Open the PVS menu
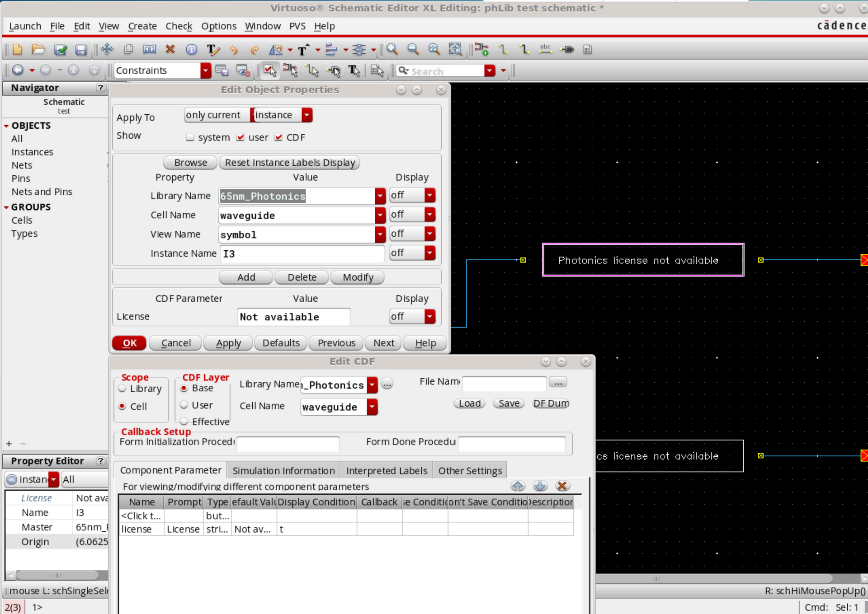This screenshot has height=614, width=868. pos(297,26)
